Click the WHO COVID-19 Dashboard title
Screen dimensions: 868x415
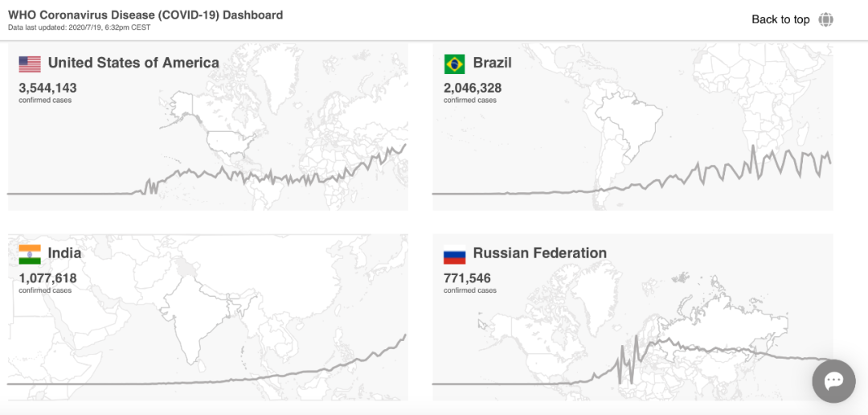(x=145, y=14)
